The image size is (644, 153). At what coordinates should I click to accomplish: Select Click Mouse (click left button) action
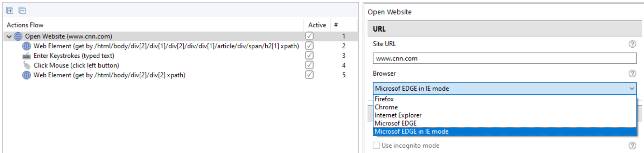click(76, 65)
